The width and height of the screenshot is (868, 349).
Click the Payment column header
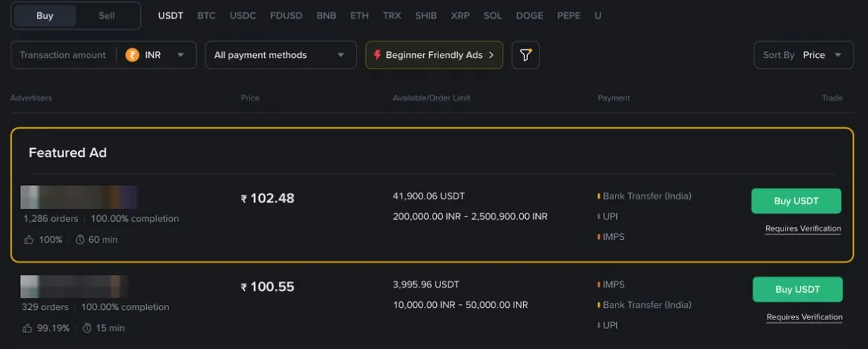tap(614, 98)
